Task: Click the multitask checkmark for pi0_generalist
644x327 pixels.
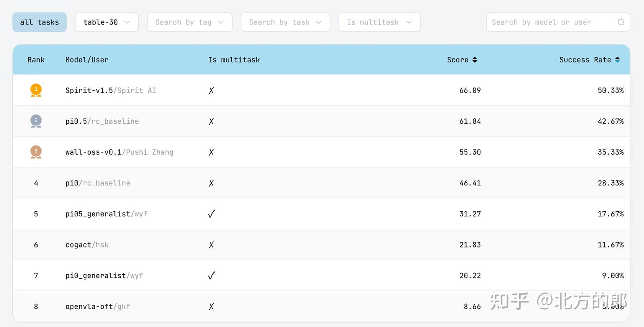Action: pyautogui.click(x=212, y=276)
